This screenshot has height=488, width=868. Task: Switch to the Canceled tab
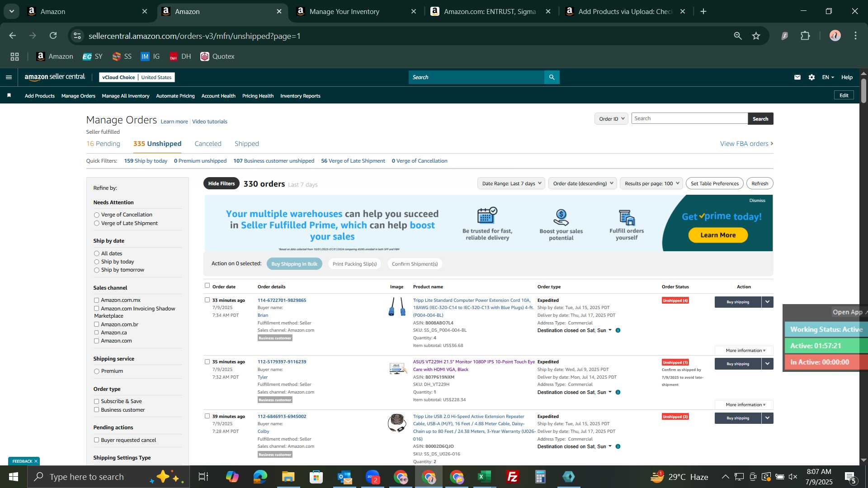(208, 144)
